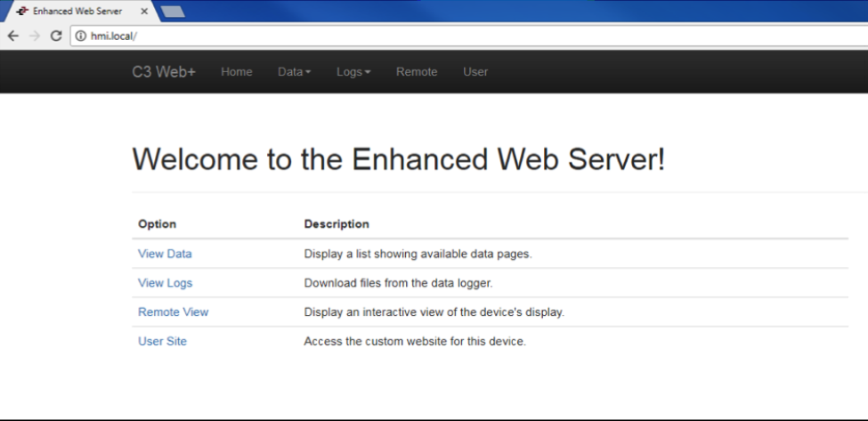Screen dimensions: 868x421
Task: Select the Enhanced Web Server tab
Action: tap(80, 11)
